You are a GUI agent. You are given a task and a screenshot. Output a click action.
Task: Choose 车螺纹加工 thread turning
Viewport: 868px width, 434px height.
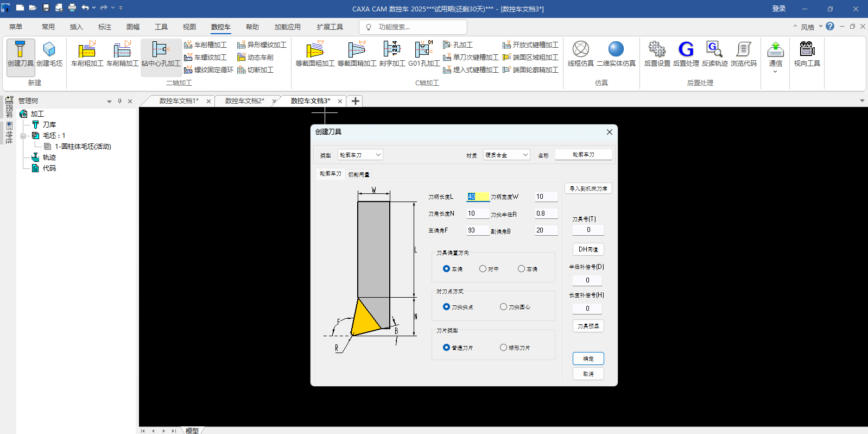coord(206,58)
